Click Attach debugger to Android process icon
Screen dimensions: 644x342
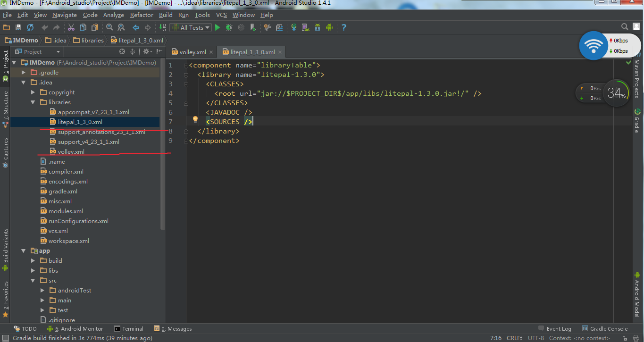tap(253, 27)
